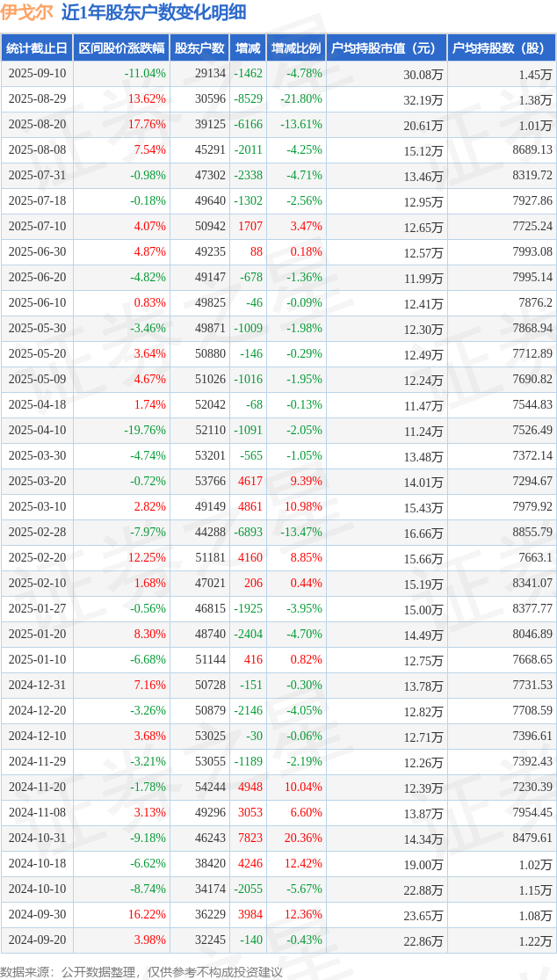Click the 户均持股数（股） header
Screen dimensions: 557x980
click(x=502, y=47)
